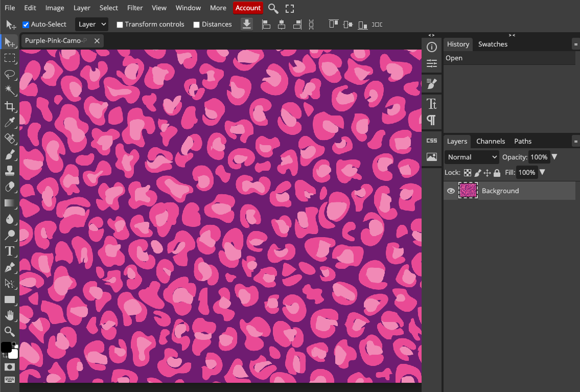Align right edges icon
580x392 pixels.
(297, 25)
